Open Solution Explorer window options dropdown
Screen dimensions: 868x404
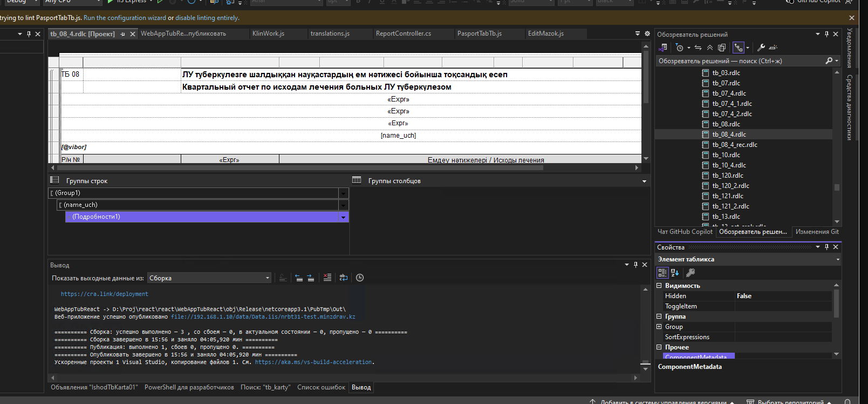click(x=817, y=34)
